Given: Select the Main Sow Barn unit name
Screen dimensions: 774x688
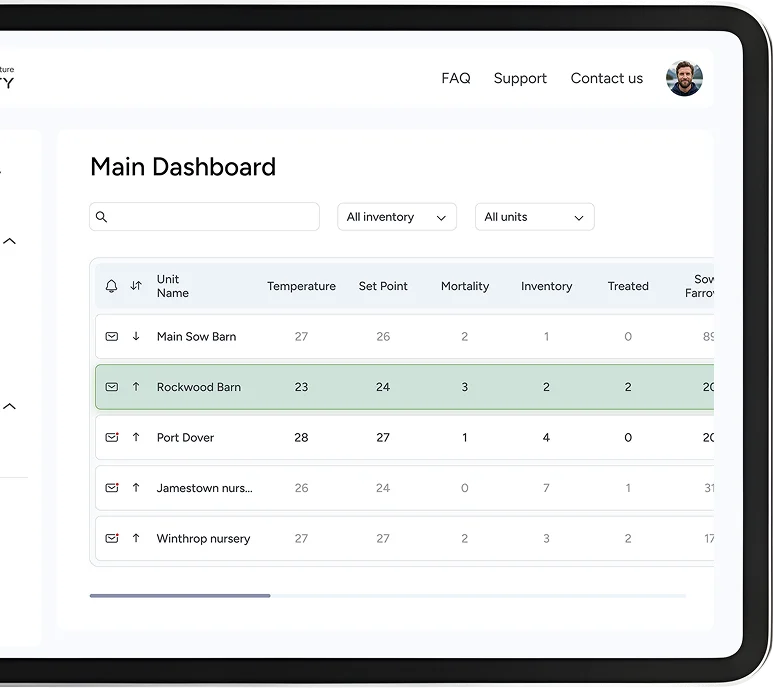Looking at the screenshot, I should tap(196, 337).
